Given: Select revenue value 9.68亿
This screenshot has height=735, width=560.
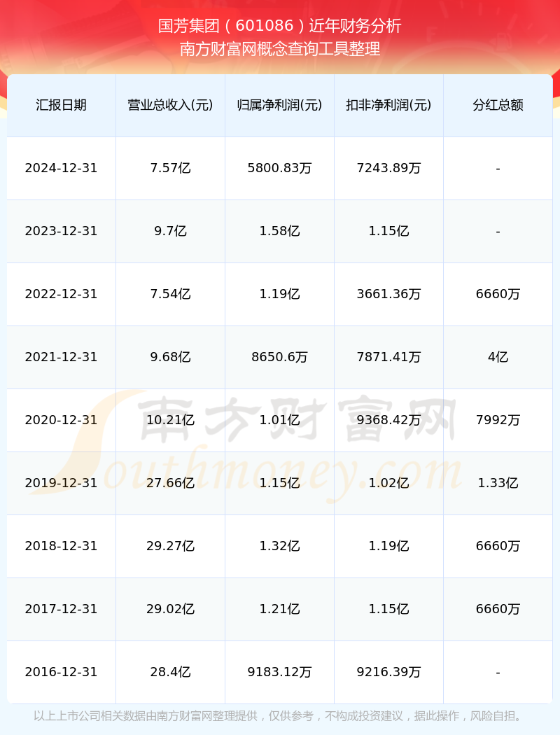Looking at the screenshot, I should [x=171, y=357].
